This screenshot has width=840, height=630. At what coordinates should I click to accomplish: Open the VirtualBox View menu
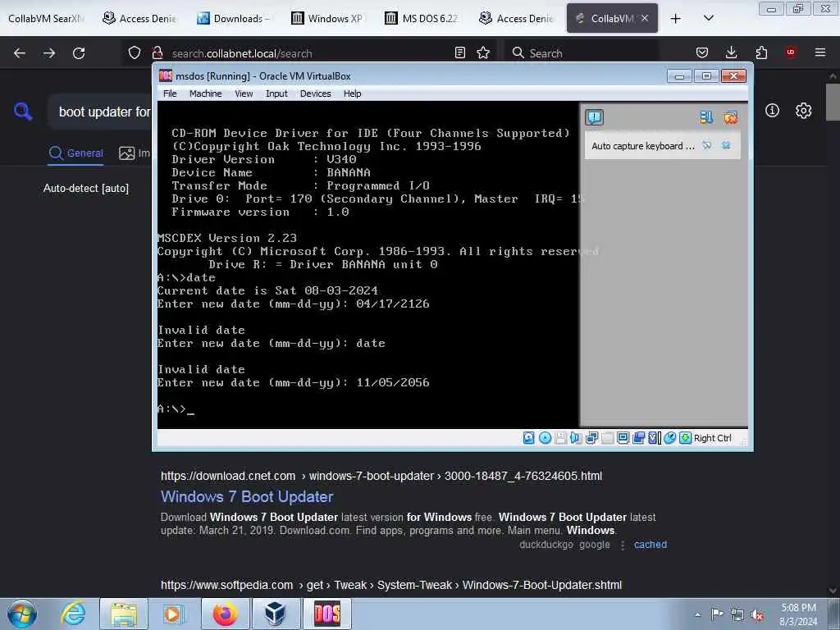click(x=243, y=94)
